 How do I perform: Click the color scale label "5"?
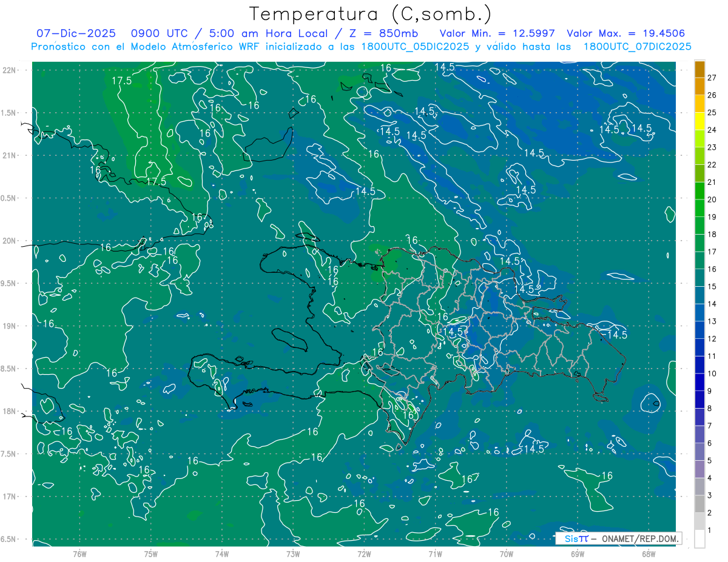[710, 461]
